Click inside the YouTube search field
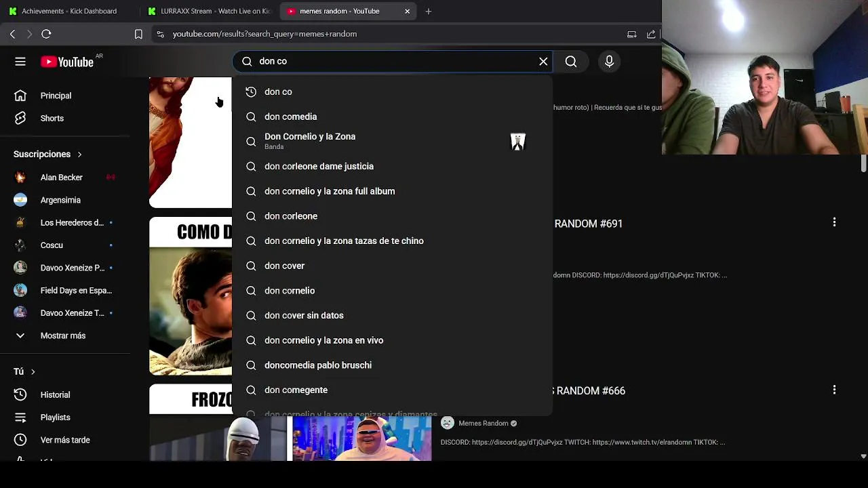Image resolution: width=868 pixels, height=488 pixels. click(x=393, y=62)
